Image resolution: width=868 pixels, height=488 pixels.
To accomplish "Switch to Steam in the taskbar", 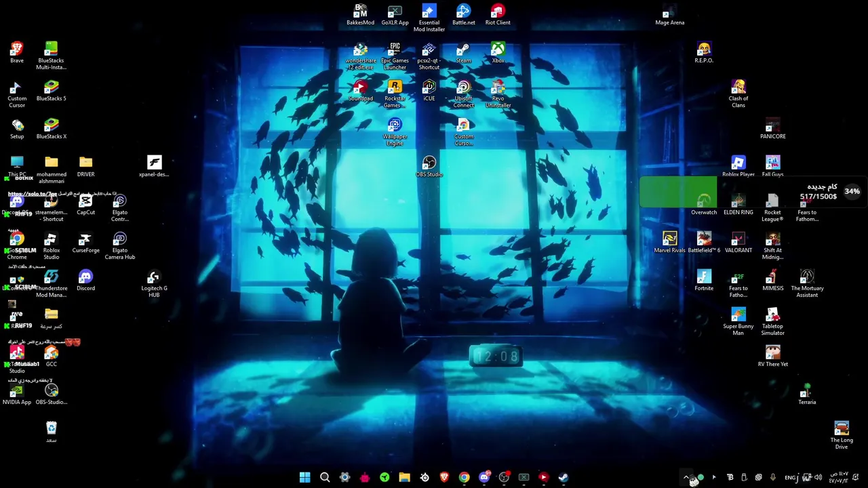I will tap(563, 477).
